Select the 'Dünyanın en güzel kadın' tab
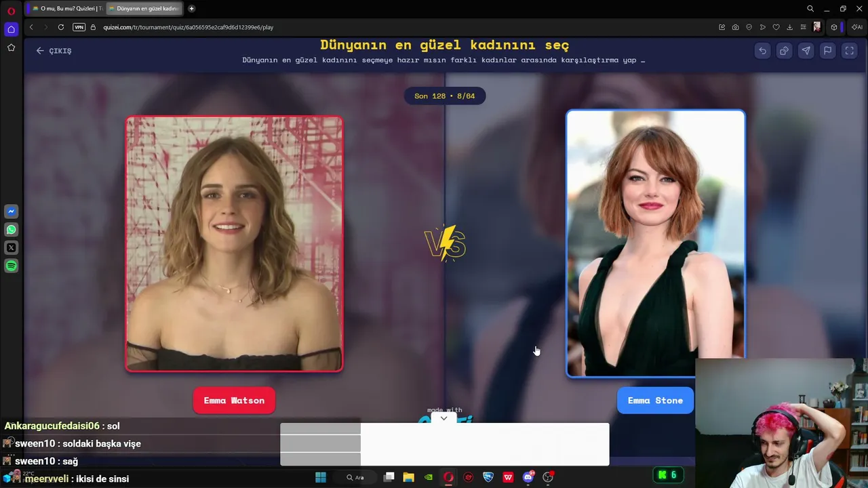Viewport: 868px width, 488px height. click(x=144, y=9)
